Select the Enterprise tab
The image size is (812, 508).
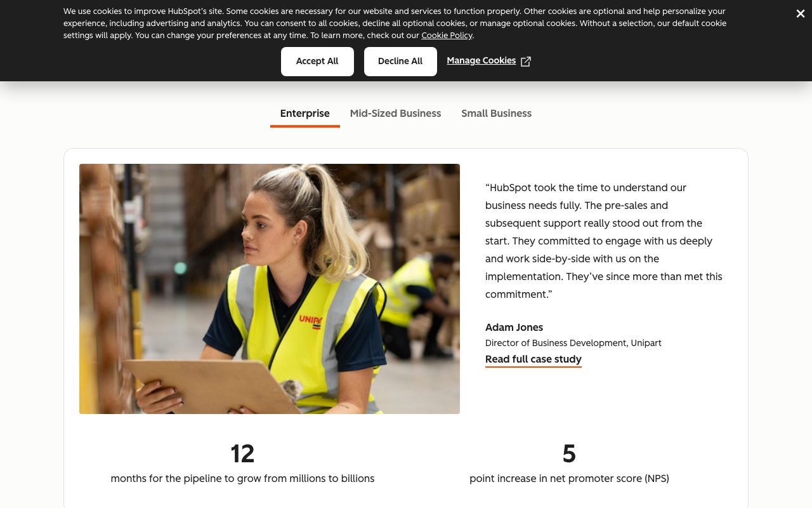coord(305,114)
